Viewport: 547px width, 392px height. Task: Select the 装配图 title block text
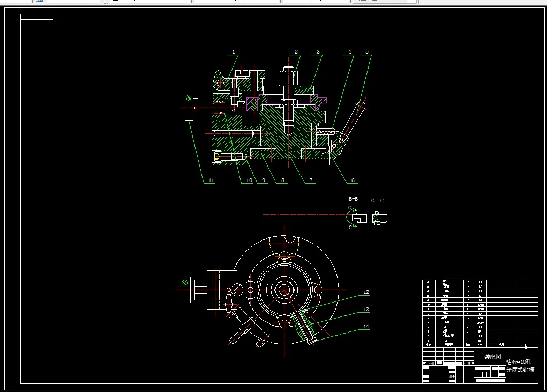point(492,357)
